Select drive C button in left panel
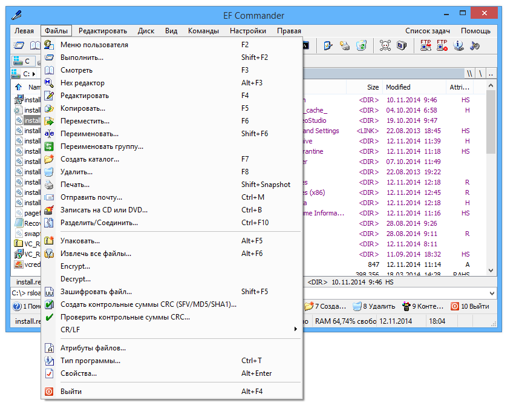Screen dimensions: 519x420 coord(22,61)
